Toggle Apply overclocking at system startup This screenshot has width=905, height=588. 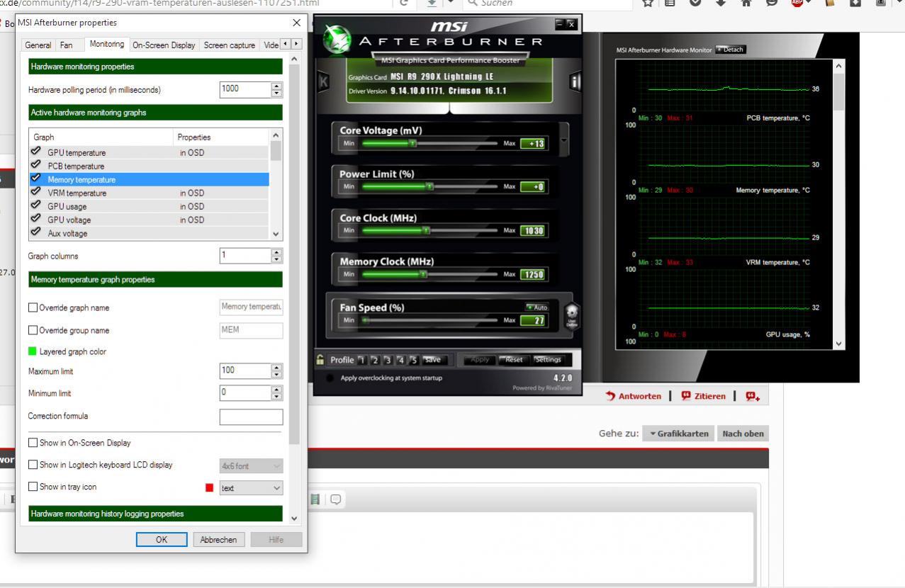click(x=330, y=378)
